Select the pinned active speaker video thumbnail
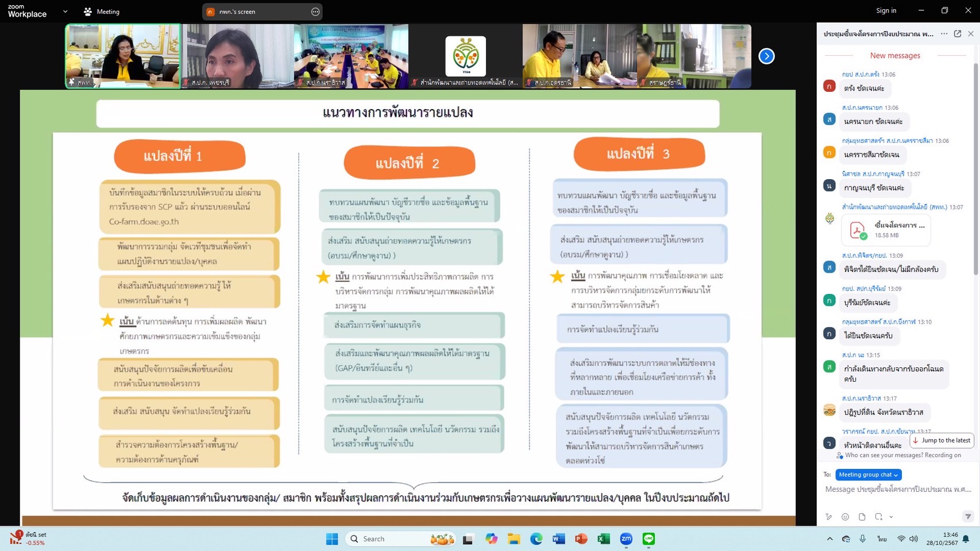 click(x=123, y=56)
